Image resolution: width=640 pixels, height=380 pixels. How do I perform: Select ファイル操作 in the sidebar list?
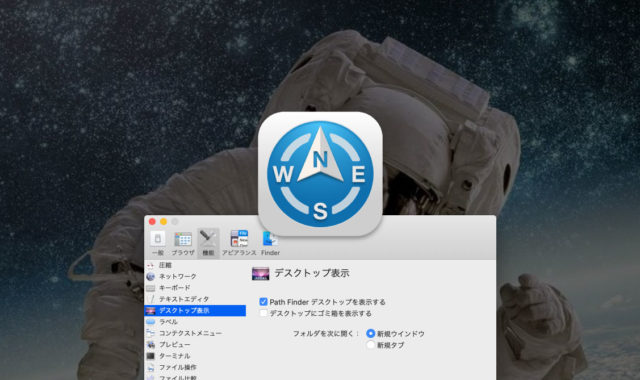(195, 367)
